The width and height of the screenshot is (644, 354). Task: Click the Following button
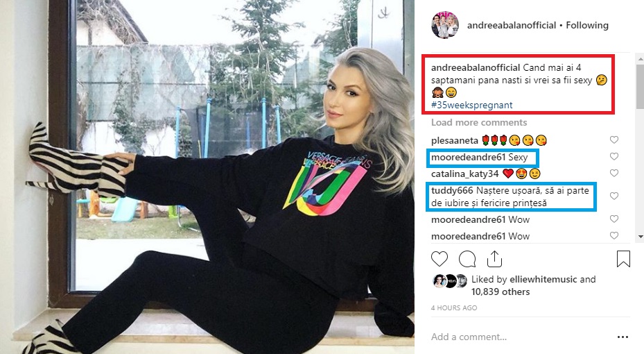pyautogui.click(x=587, y=25)
